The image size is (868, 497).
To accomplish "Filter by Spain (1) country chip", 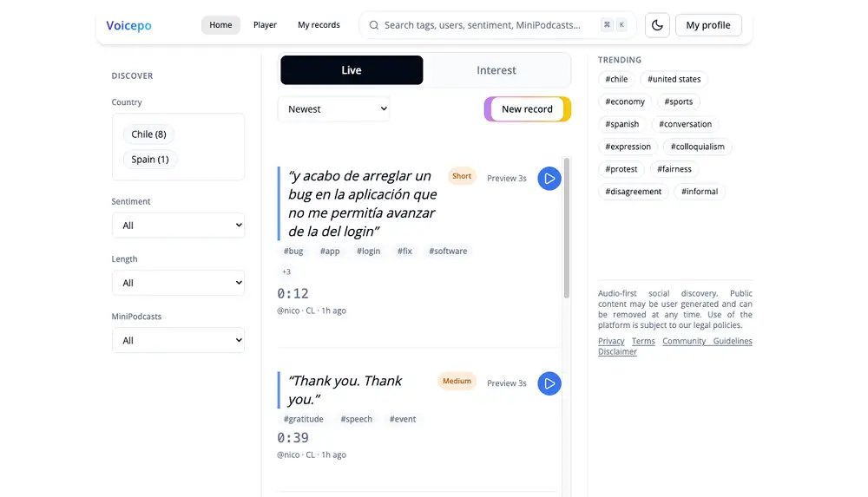I will click(150, 160).
